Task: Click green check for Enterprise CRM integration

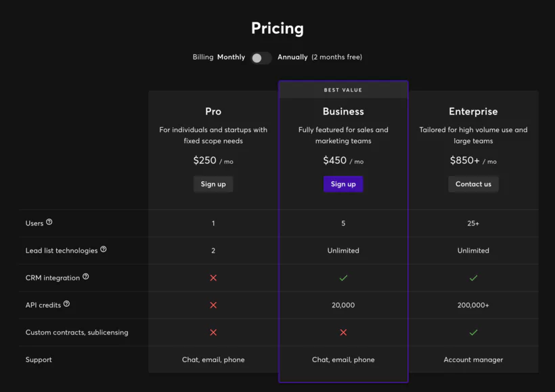Action: click(473, 278)
